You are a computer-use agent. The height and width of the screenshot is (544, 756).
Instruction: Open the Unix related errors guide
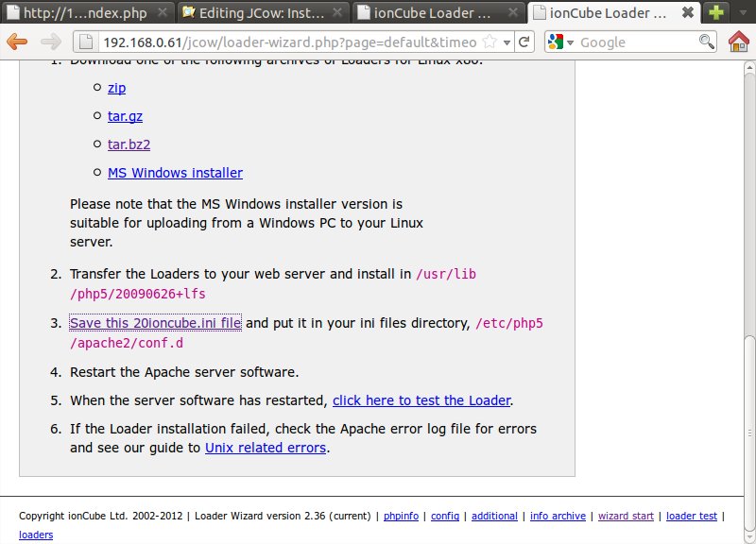(x=266, y=448)
